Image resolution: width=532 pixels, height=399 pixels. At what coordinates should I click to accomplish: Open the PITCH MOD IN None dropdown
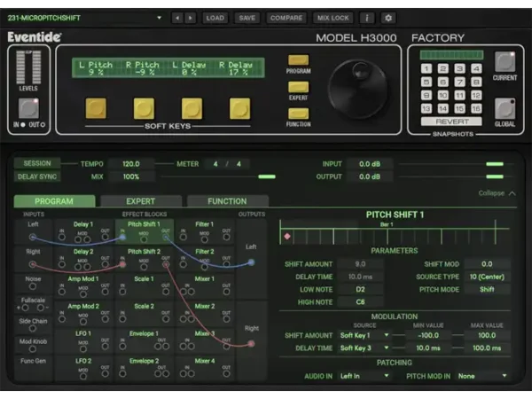click(482, 376)
